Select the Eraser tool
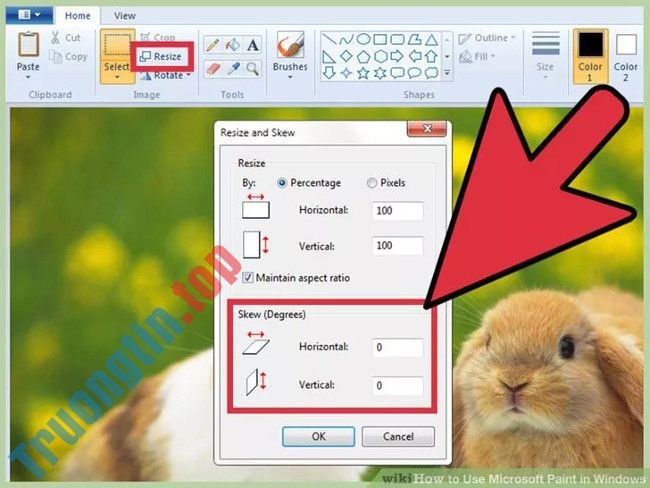The width and height of the screenshot is (650, 488). click(x=213, y=68)
